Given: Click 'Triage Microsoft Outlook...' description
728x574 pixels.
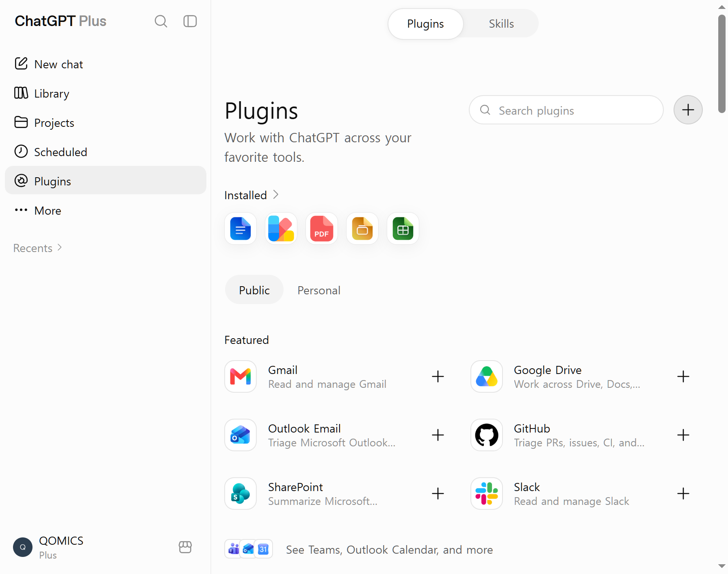Looking at the screenshot, I should [x=331, y=443].
